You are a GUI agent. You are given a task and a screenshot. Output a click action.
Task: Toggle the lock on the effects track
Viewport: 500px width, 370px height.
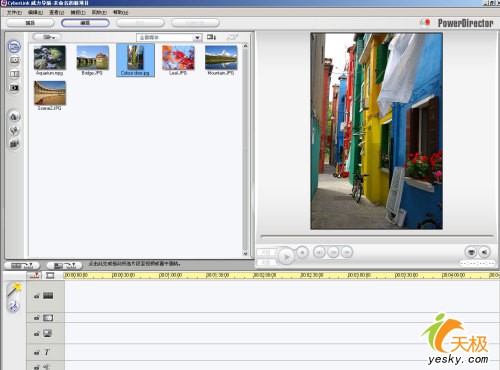[37, 318]
